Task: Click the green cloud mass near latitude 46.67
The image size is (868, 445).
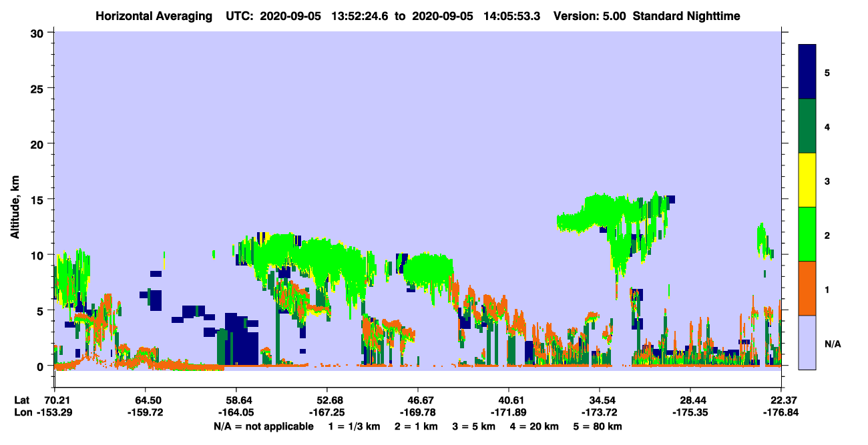Action: (427, 269)
